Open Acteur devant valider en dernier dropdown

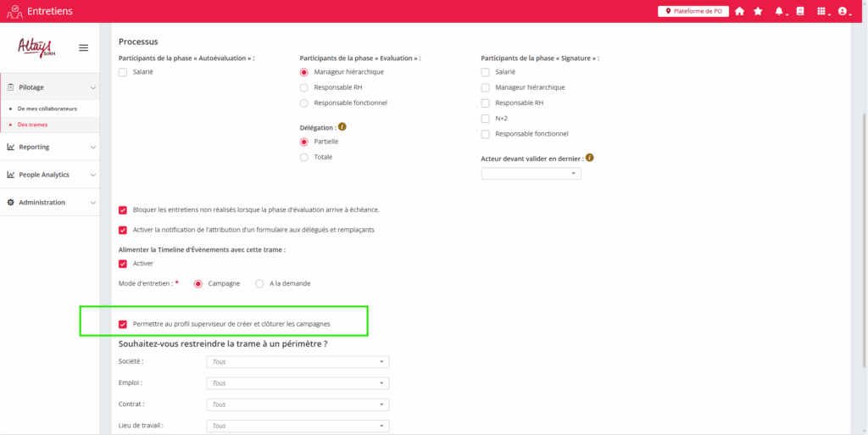click(531, 173)
